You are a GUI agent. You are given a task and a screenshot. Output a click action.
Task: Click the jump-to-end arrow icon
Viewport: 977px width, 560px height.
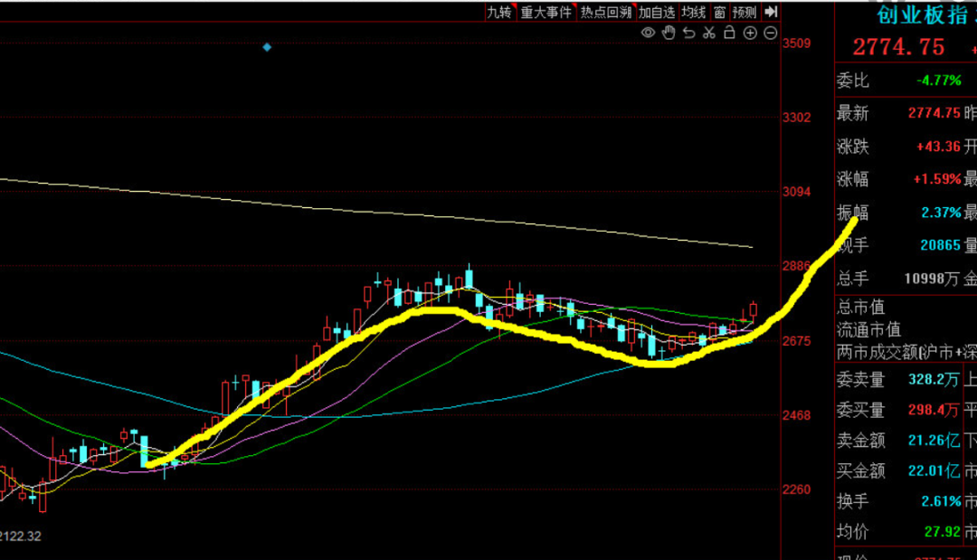[x=772, y=12]
